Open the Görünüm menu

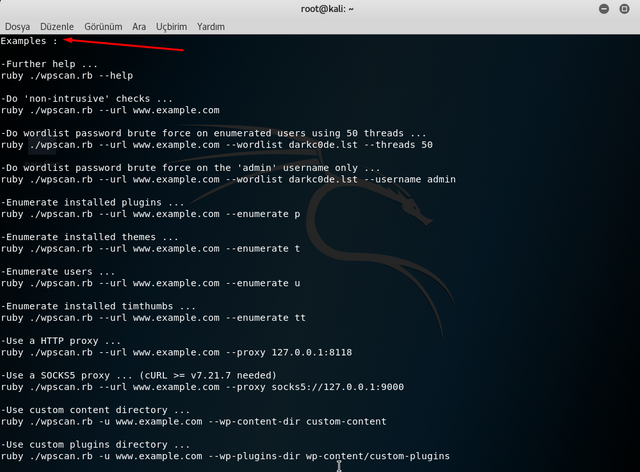point(103,27)
